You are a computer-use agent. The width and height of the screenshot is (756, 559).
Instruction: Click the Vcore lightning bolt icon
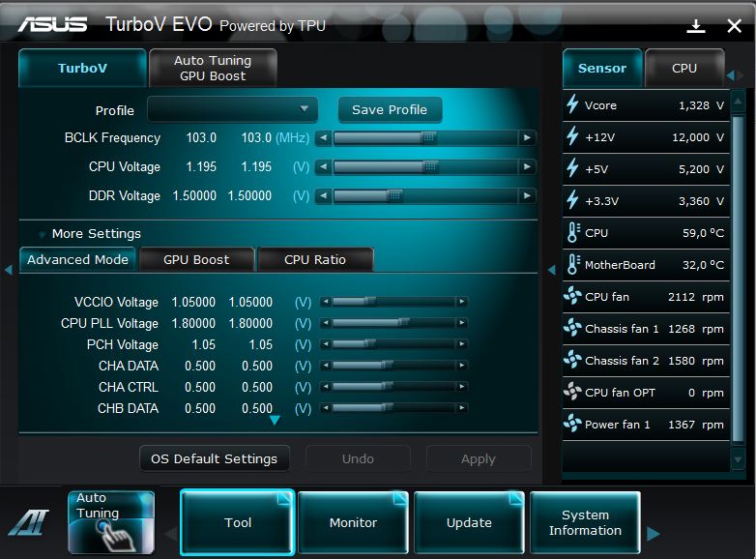(x=572, y=104)
